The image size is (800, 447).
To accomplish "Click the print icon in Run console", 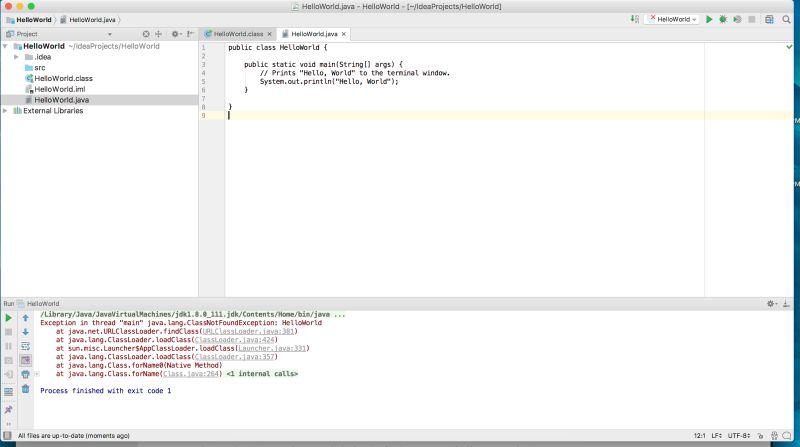I will pos(26,375).
